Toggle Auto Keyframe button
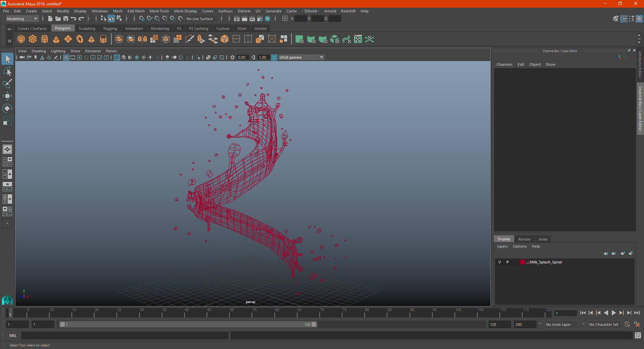This screenshot has width=644, height=349. (x=627, y=325)
